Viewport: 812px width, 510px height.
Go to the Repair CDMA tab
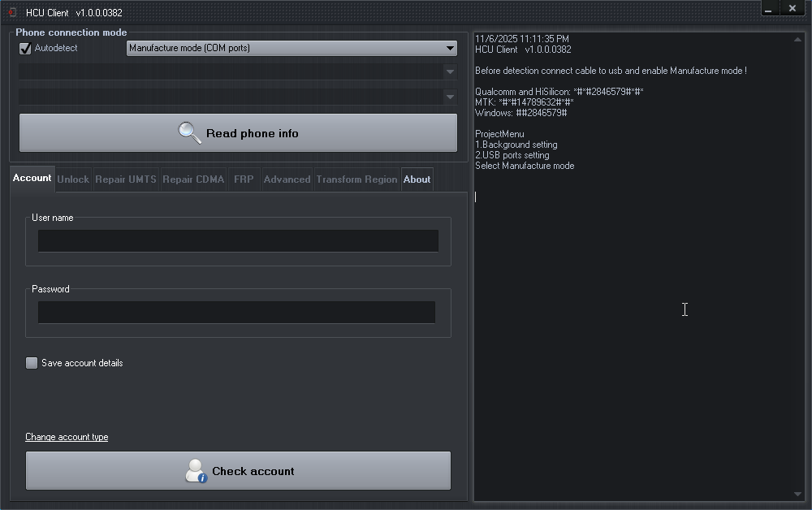(193, 179)
